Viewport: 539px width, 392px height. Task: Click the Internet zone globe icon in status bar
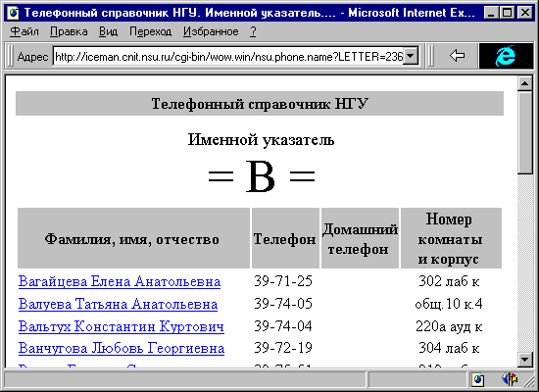(478, 379)
